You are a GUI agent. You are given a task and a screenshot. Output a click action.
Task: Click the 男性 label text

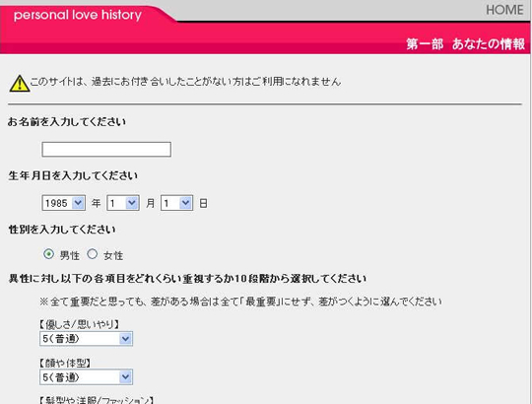(x=70, y=255)
